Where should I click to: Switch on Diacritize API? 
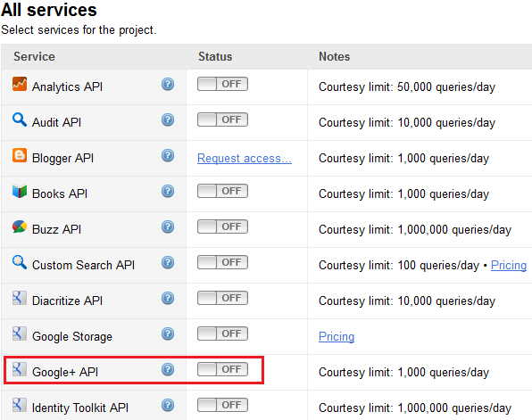tap(222, 298)
